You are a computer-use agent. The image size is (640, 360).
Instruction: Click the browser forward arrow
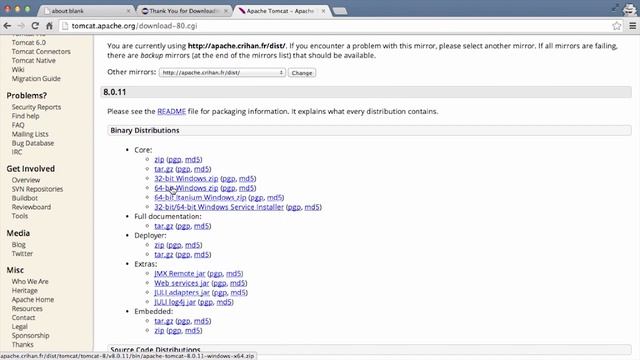tap(21, 26)
